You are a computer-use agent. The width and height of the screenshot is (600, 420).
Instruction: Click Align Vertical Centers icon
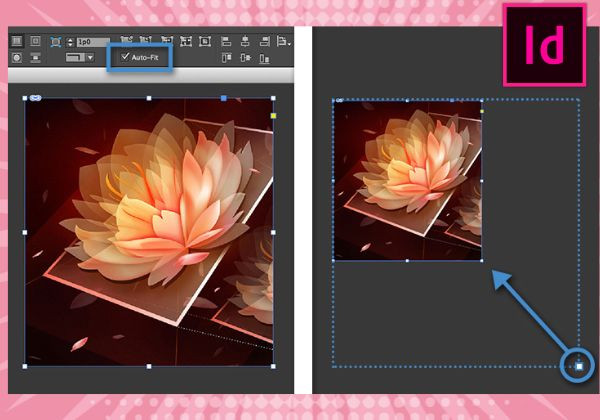pyautogui.click(x=245, y=58)
